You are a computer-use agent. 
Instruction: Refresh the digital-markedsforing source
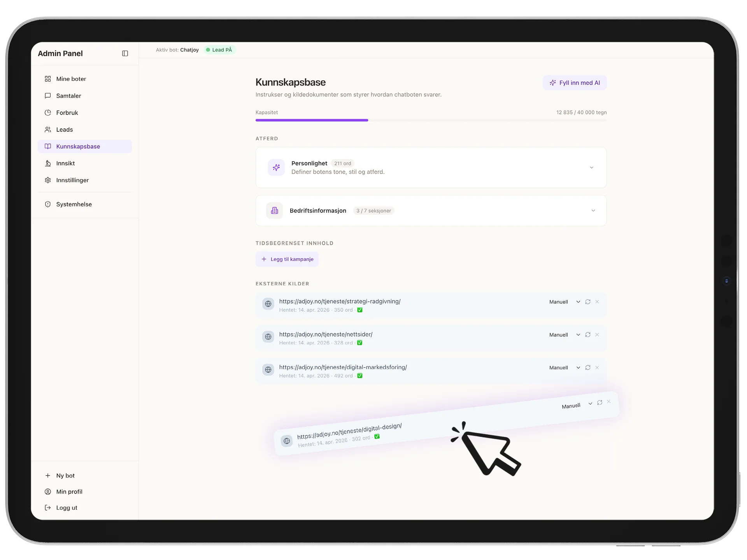pyautogui.click(x=587, y=367)
